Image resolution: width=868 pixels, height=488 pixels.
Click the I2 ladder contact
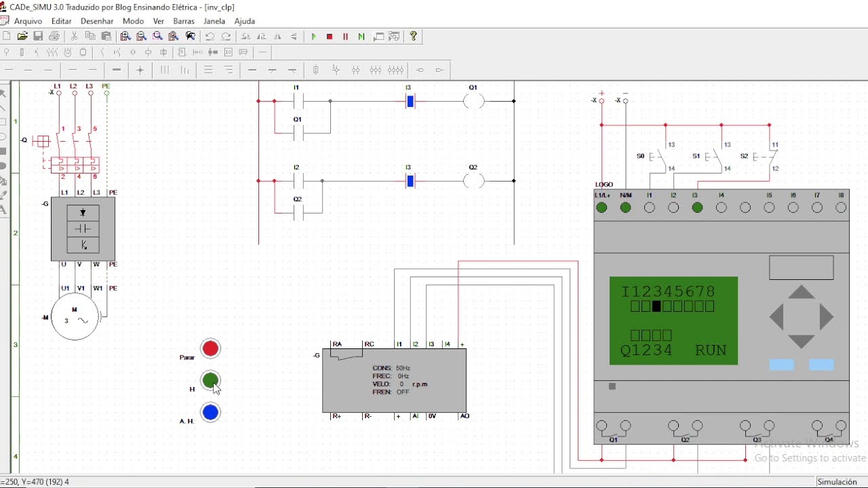297,181
